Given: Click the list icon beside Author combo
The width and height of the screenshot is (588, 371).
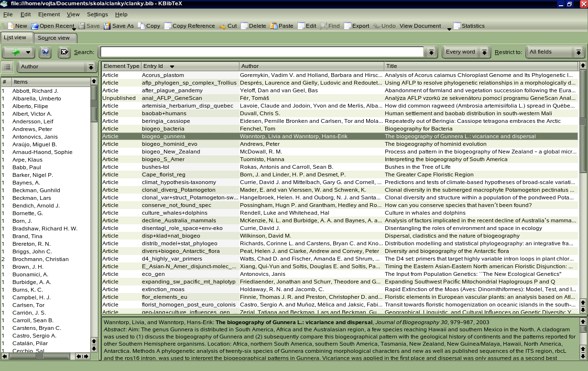Looking at the screenshot, I should click(7, 67).
